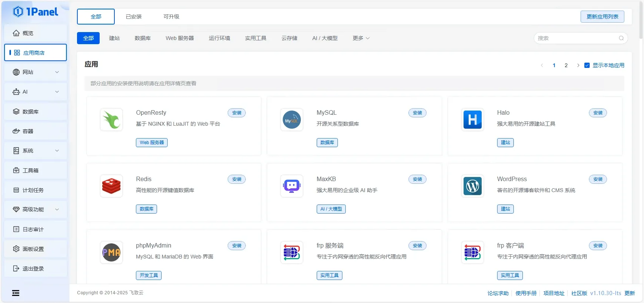Filter by 建站 category
644x303 pixels.
pyautogui.click(x=114, y=38)
